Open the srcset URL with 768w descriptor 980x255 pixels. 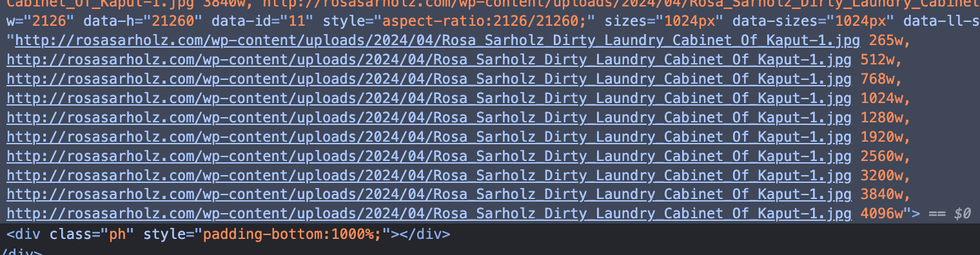coord(429,80)
